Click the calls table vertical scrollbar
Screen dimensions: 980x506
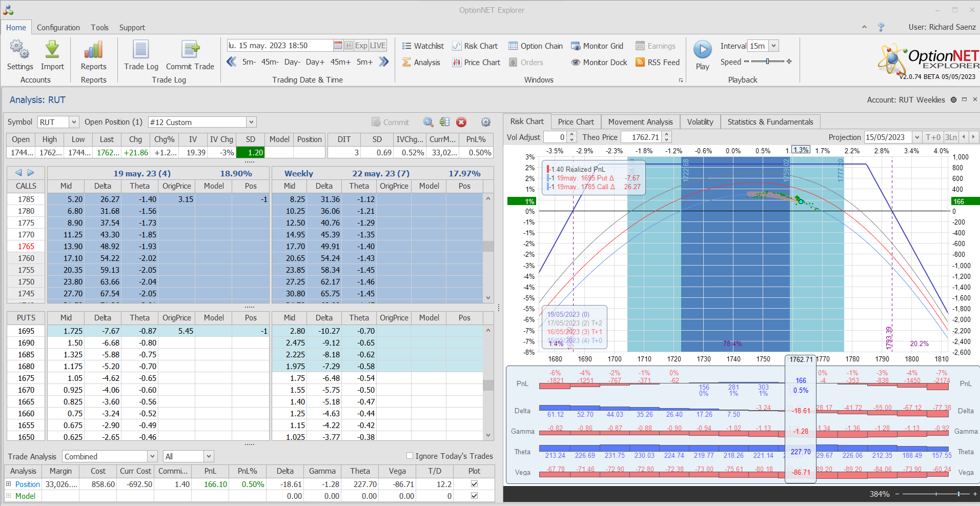[x=488, y=248]
